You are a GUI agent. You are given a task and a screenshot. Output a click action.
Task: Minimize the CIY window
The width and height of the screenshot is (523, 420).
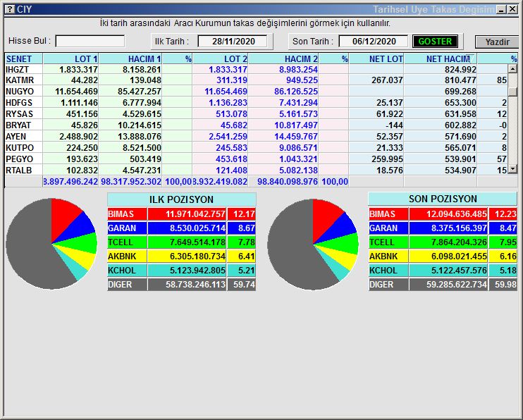pos(500,9)
